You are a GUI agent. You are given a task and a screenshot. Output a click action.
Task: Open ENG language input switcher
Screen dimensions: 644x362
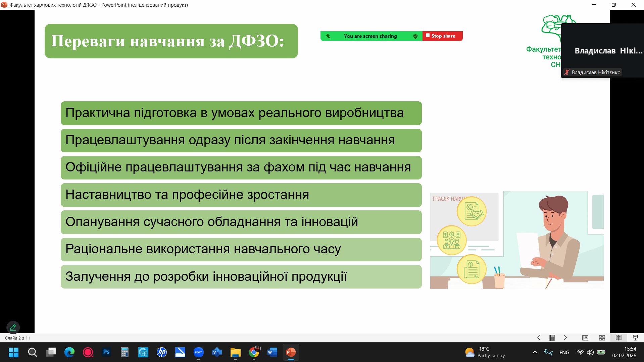[x=564, y=352]
